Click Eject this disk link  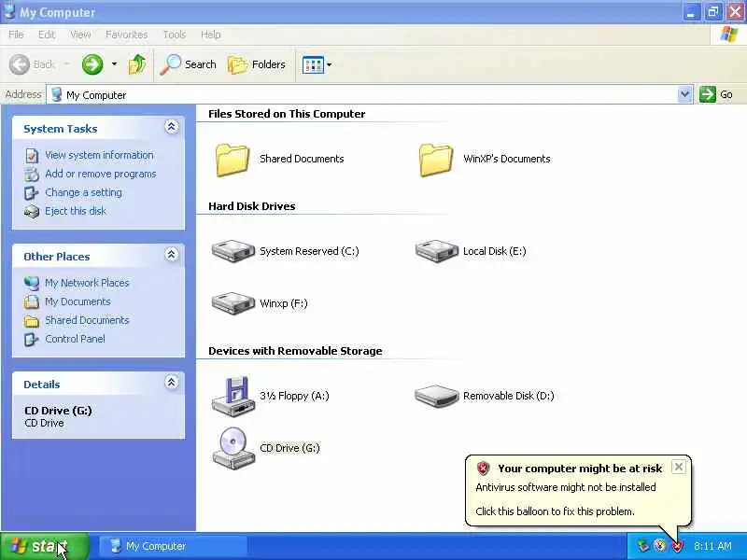click(76, 211)
